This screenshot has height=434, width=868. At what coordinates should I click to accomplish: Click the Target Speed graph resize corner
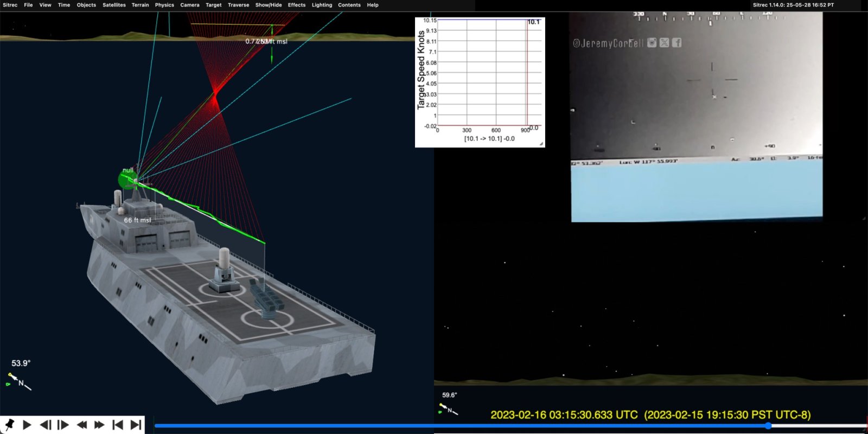pos(541,144)
